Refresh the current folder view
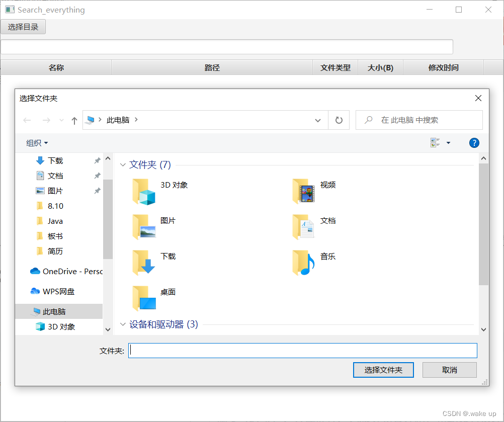Image resolution: width=504 pixels, height=422 pixels. 339,120
